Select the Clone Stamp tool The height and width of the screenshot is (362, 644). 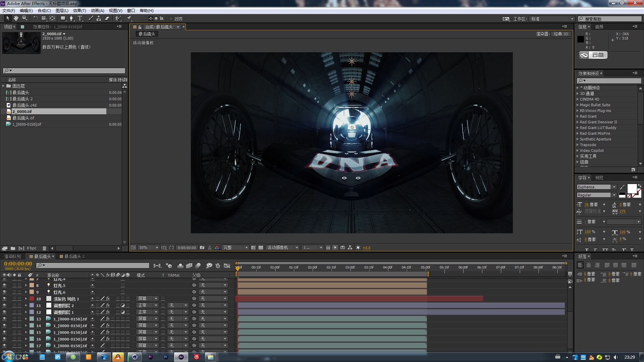point(99,18)
